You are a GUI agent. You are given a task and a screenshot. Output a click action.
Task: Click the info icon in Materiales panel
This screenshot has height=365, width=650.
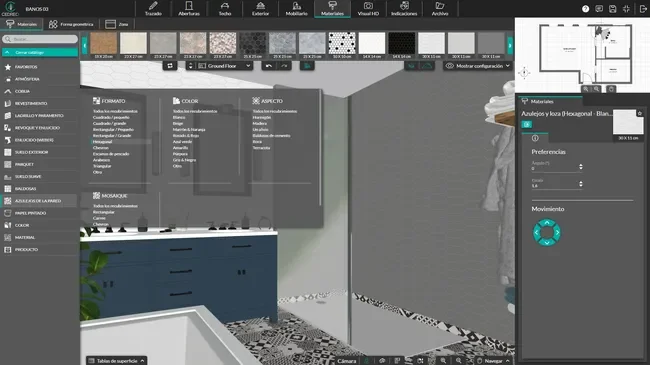(x=535, y=138)
